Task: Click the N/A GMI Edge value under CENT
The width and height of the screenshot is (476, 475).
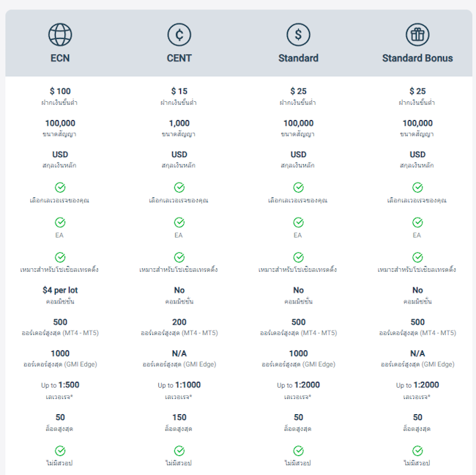Action: pos(179,353)
